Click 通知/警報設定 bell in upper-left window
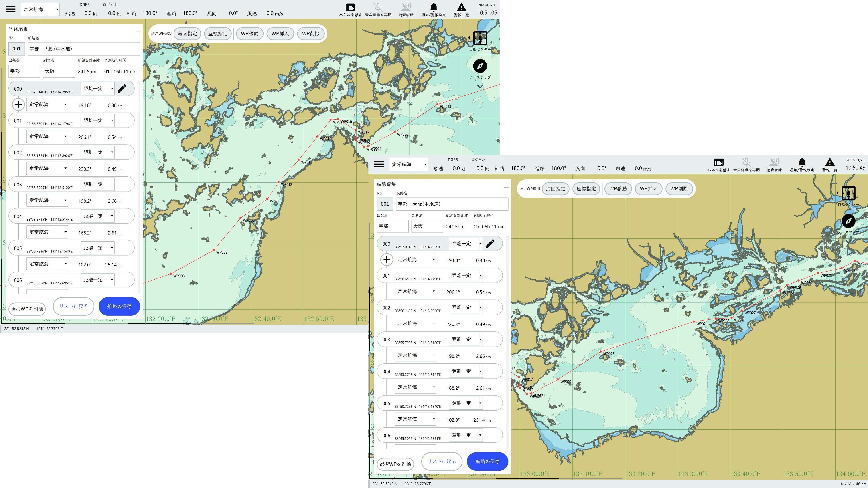The height and width of the screenshot is (488, 868). click(x=434, y=7)
